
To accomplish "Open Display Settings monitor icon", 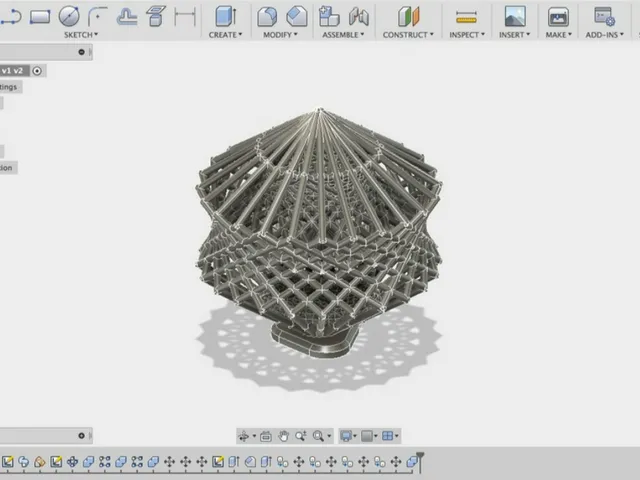I will (x=346, y=436).
